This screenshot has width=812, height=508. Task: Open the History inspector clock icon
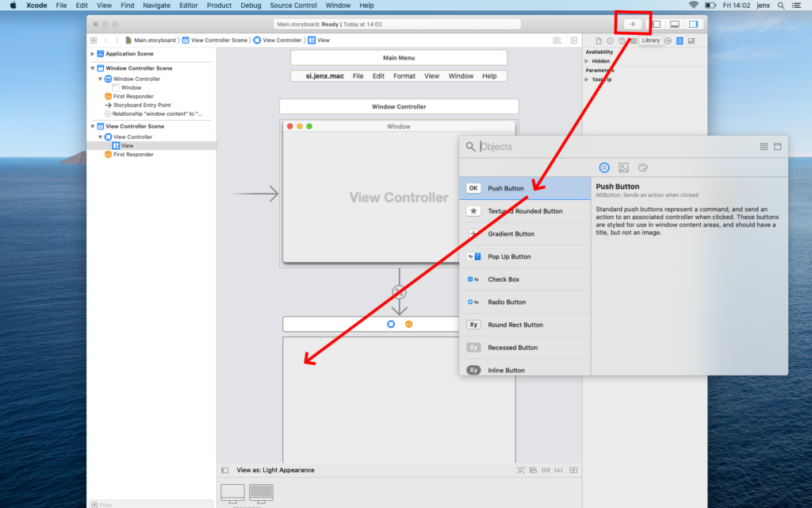coord(610,40)
